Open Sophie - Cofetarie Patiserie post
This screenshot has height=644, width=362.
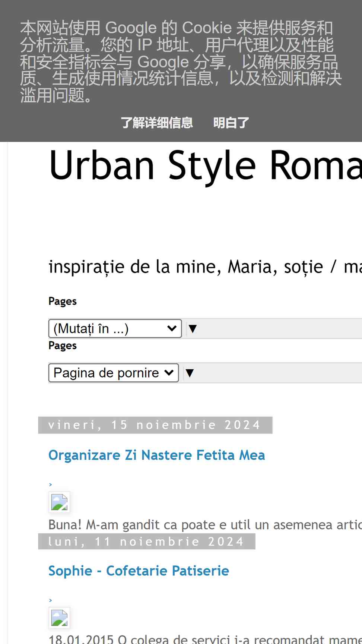[139, 571]
